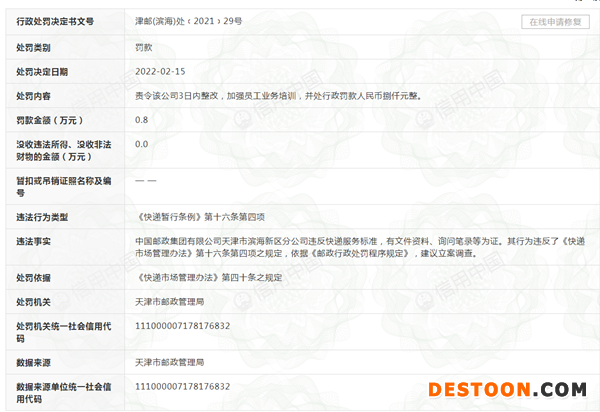Select credit code in 处罚机关统一社会信用代码 row
Screen dimensions: 600x412
(182, 326)
